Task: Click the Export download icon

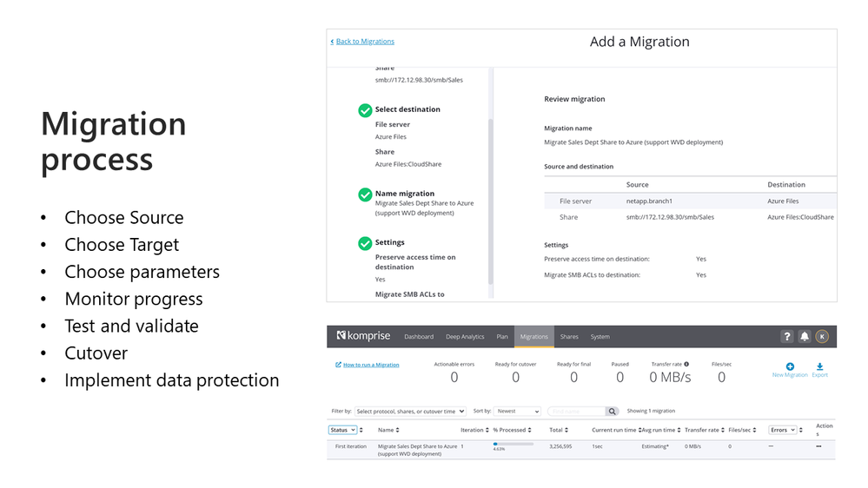Action: [819, 367]
